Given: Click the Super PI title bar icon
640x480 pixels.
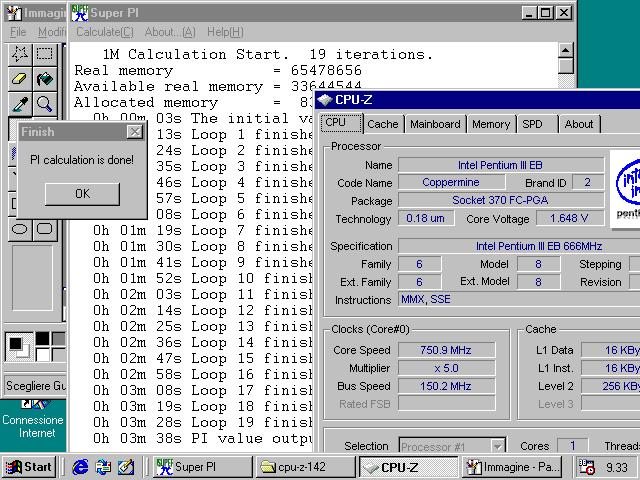Looking at the screenshot, I should [x=79, y=13].
